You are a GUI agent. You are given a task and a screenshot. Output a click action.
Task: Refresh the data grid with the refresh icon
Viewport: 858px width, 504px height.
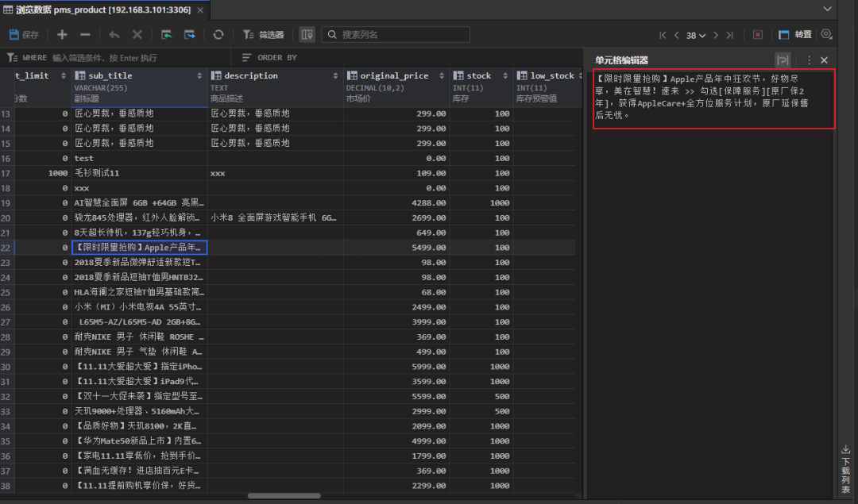coord(218,34)
